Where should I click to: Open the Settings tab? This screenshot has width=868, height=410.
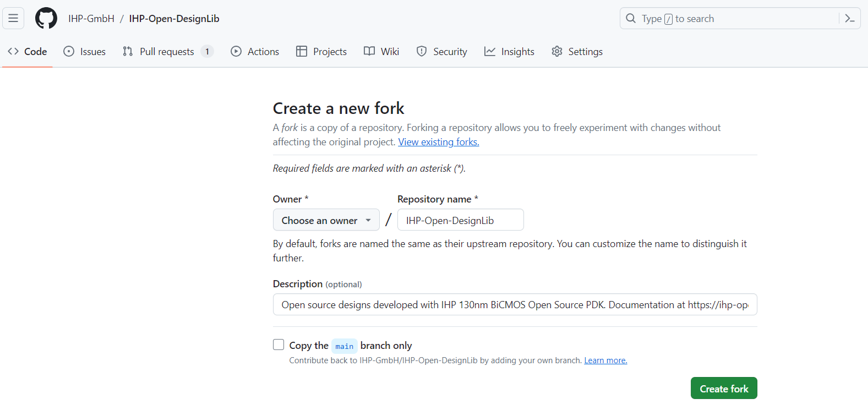click(577, 51)
